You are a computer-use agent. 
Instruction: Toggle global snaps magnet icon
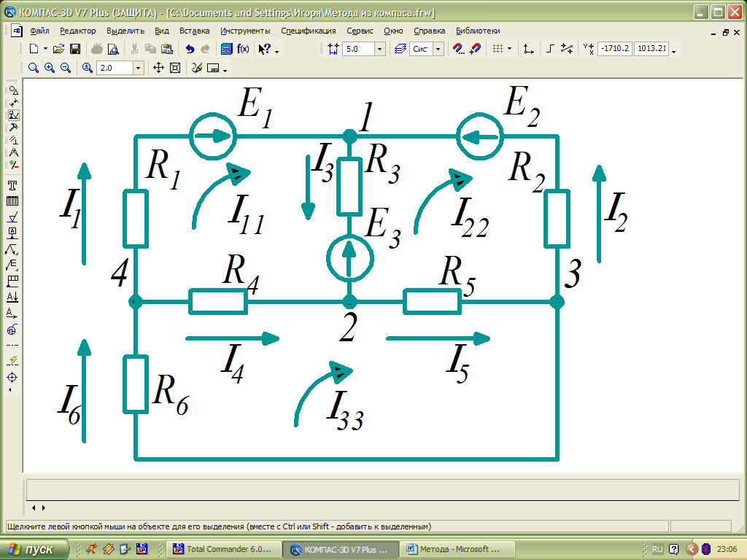[459, 49]
